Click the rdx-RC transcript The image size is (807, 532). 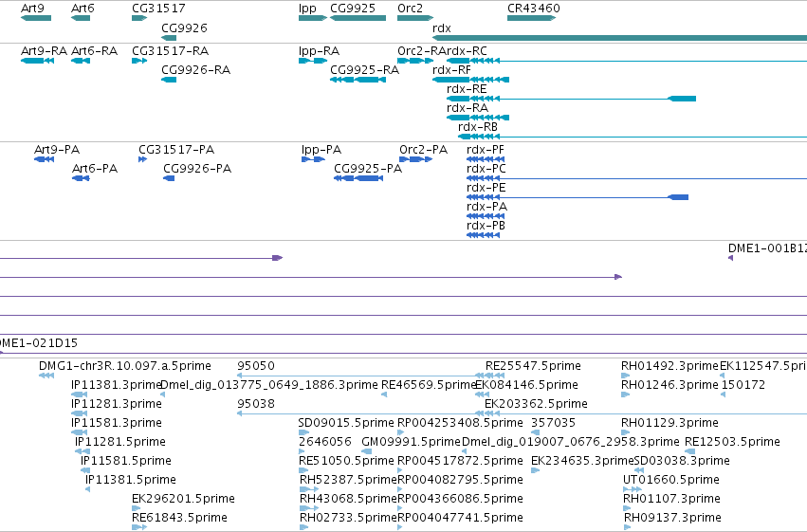(627, 61)
